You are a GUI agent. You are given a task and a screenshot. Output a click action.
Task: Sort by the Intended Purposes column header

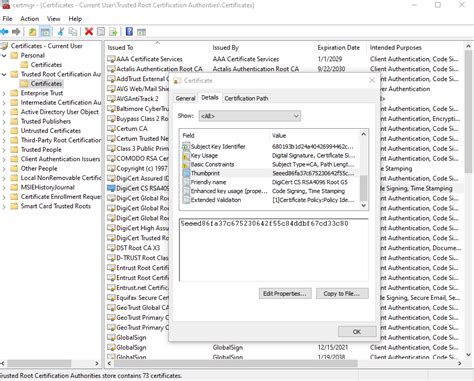coord(415,48)
